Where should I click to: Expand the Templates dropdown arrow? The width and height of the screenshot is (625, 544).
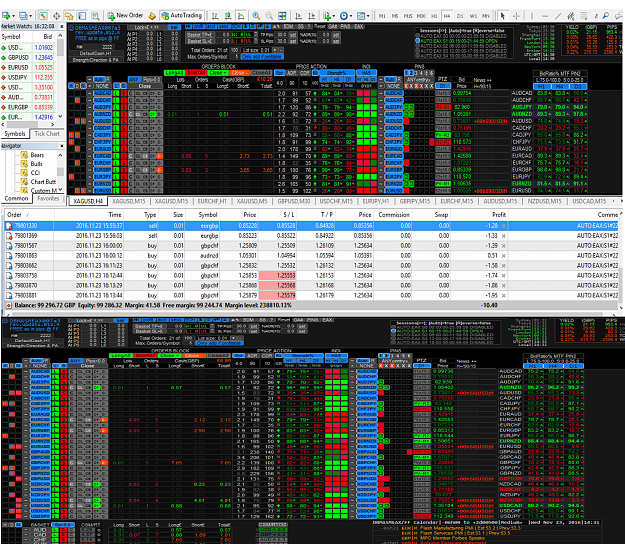(x=368, y=16)
